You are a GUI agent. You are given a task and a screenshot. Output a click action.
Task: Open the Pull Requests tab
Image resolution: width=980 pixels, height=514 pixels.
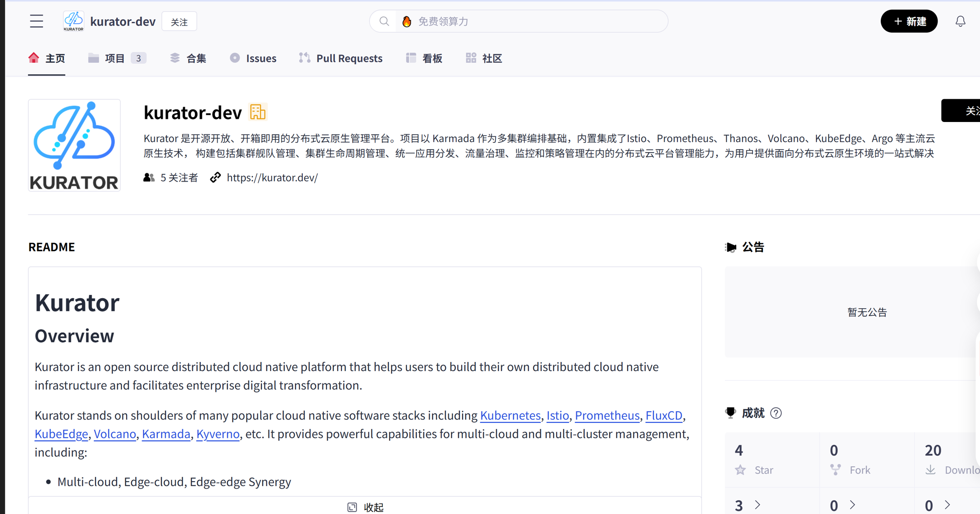click(349, 58)
